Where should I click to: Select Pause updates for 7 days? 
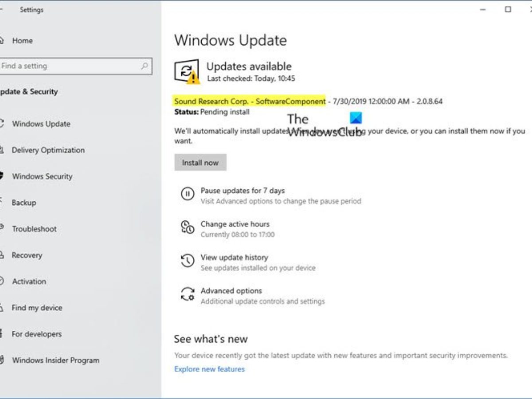point(243,191)
